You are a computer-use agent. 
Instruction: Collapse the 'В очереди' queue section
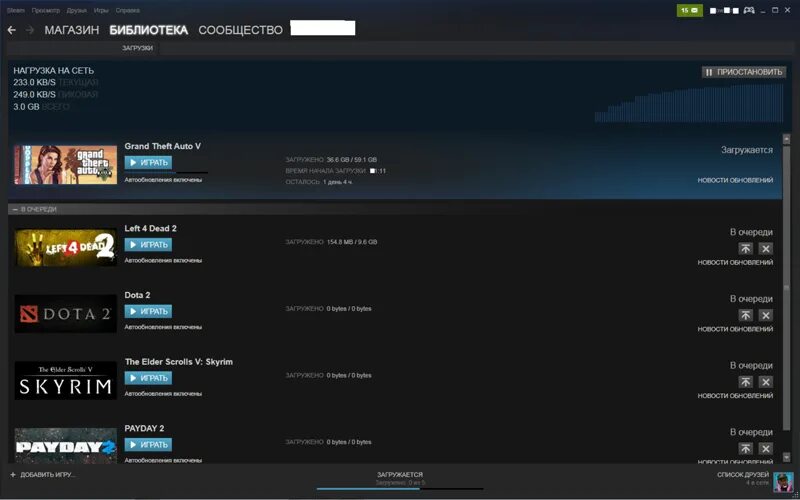click(15, 209)
